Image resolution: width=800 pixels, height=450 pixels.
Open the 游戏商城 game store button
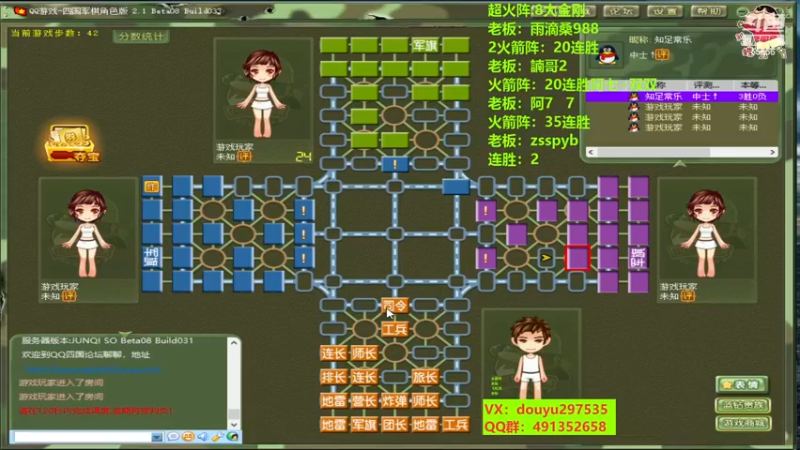click(743, 423)
